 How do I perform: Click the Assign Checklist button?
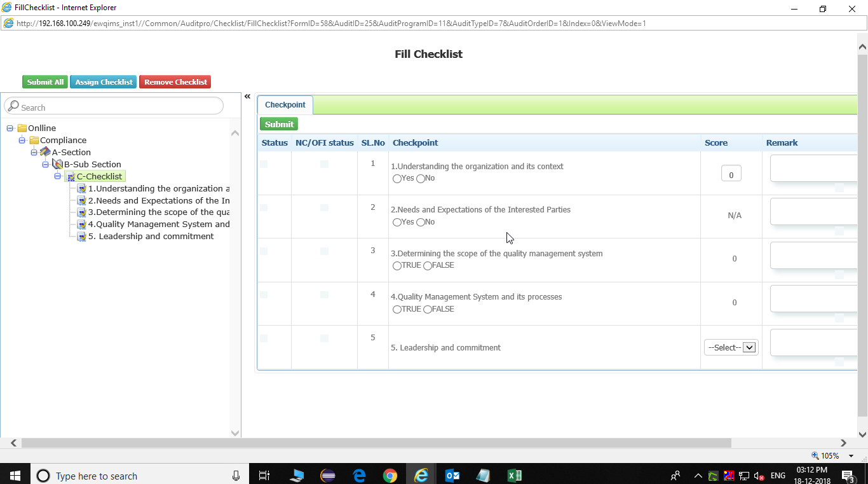tap(104, 82)
